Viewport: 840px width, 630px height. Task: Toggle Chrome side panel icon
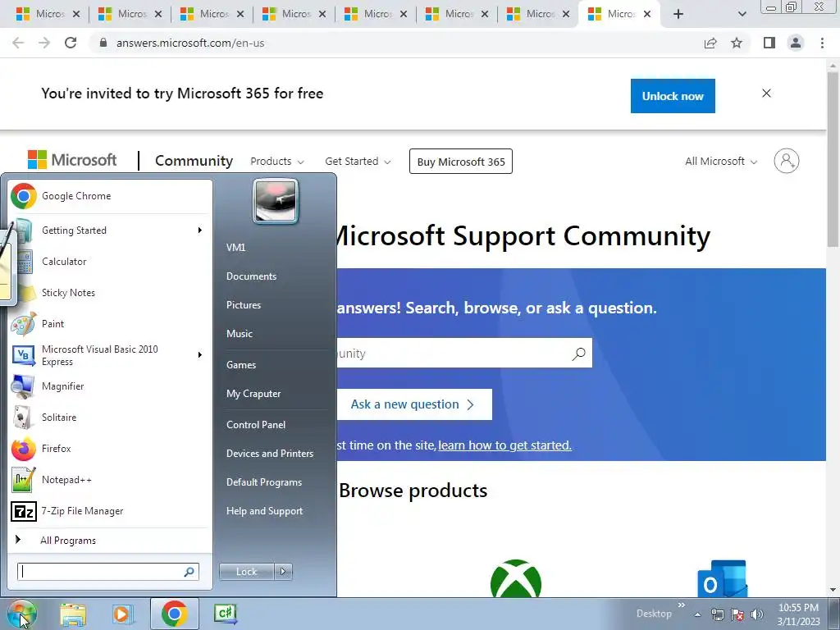coord(769,43)
